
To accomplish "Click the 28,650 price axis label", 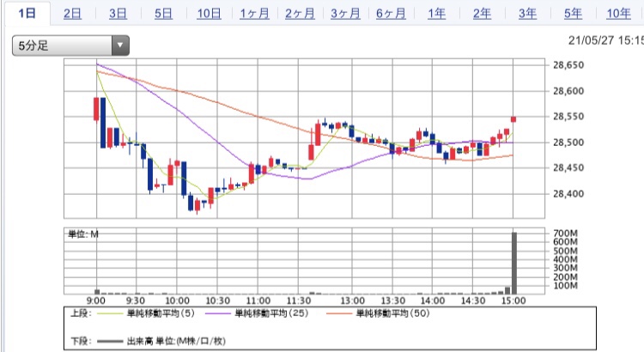I will (x=568, y=65).
